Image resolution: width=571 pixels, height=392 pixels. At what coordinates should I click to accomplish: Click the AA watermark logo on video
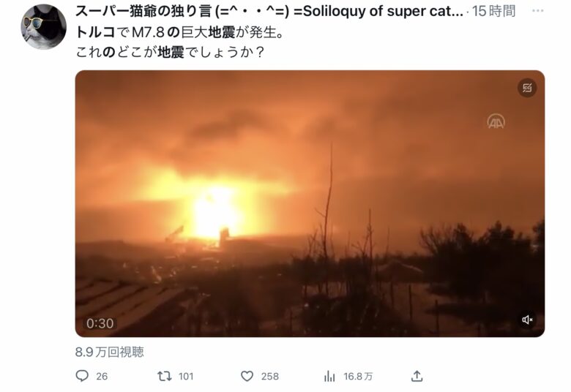496,121
